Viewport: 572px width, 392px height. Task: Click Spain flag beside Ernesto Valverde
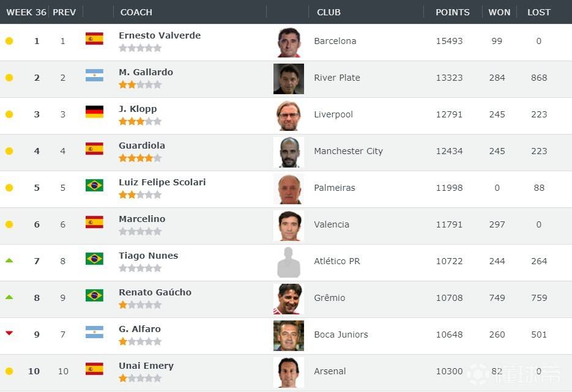click(x=94, y=39)
